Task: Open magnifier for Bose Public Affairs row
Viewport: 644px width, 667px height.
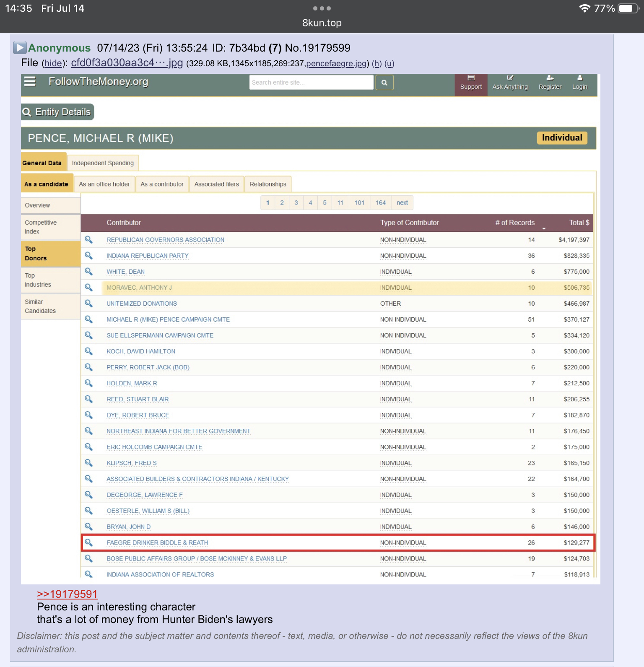Action: coord(88,558)
